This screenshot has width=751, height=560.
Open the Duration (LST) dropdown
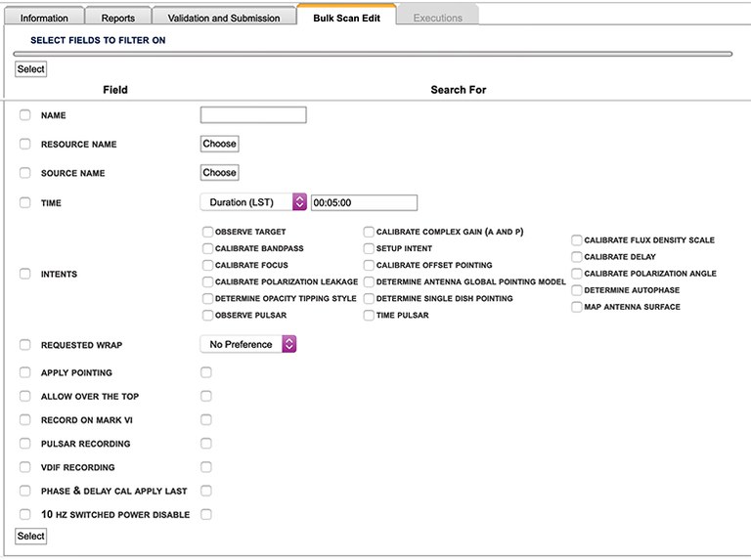tap(253, 202)
